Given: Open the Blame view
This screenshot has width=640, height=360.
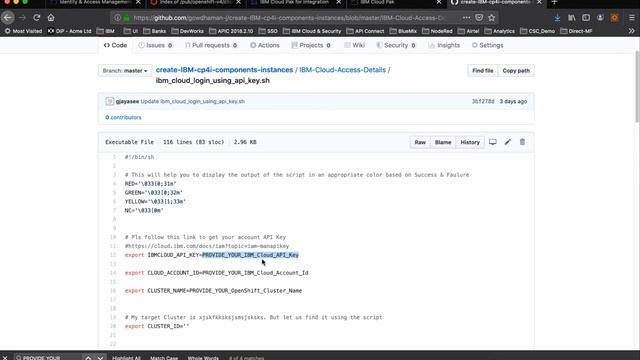Looking at the screenshot, I should (x=443, y=142).
